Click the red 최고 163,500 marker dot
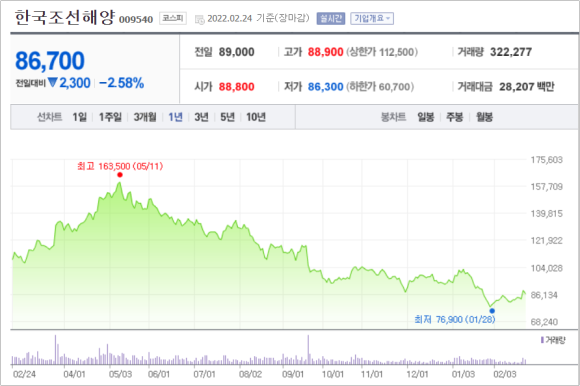Screen dimensions: 580x386 pyautogui.click(x=119, y=175)
